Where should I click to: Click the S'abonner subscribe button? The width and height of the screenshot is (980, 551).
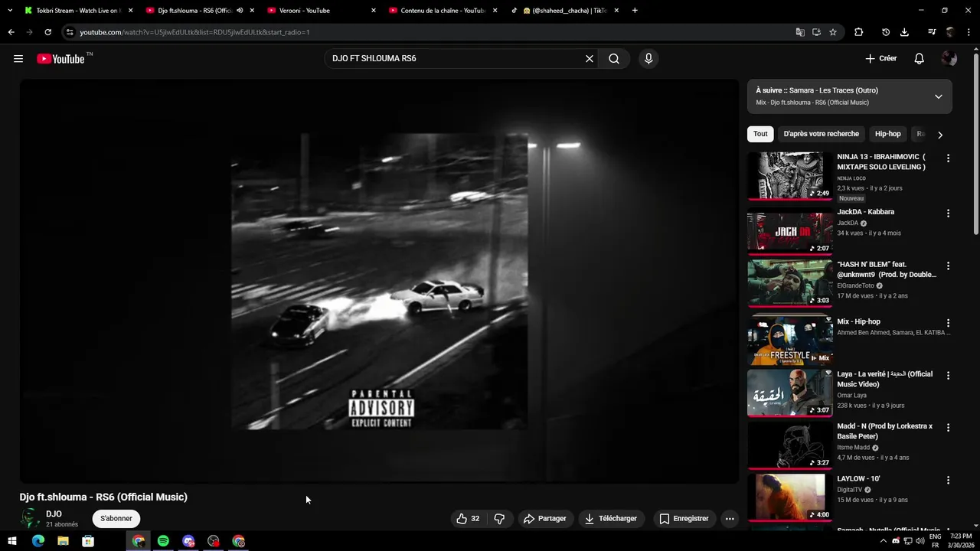116,518
